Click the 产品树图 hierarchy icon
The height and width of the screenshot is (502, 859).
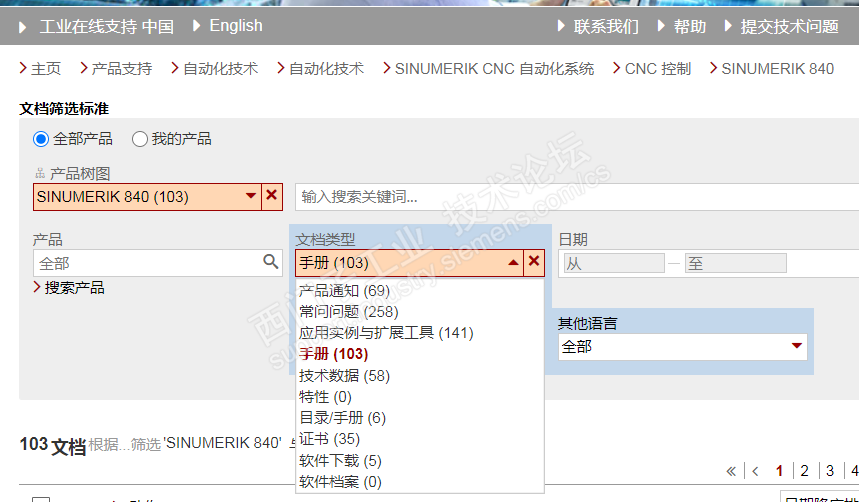point(39,174)
